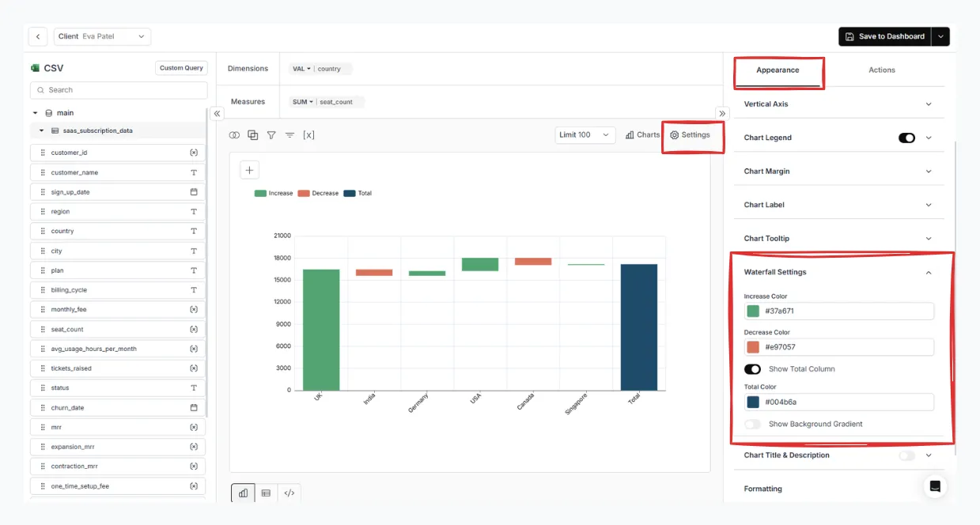Click the Save to Dashboard button

(885, 36)
